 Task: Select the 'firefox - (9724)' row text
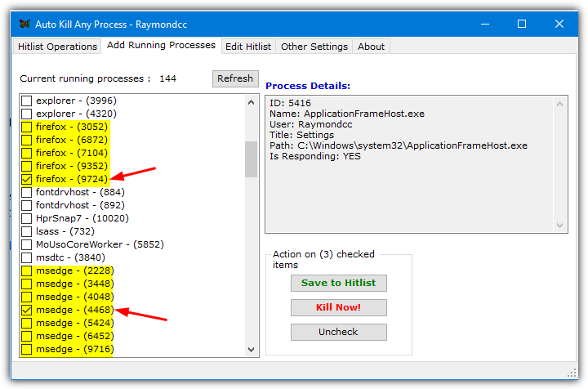point(72,179)
